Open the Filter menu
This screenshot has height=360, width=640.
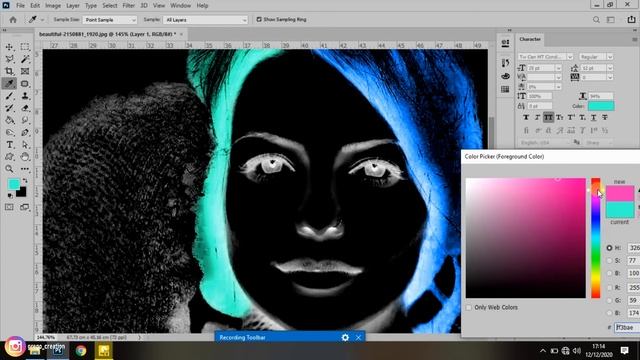128,6
